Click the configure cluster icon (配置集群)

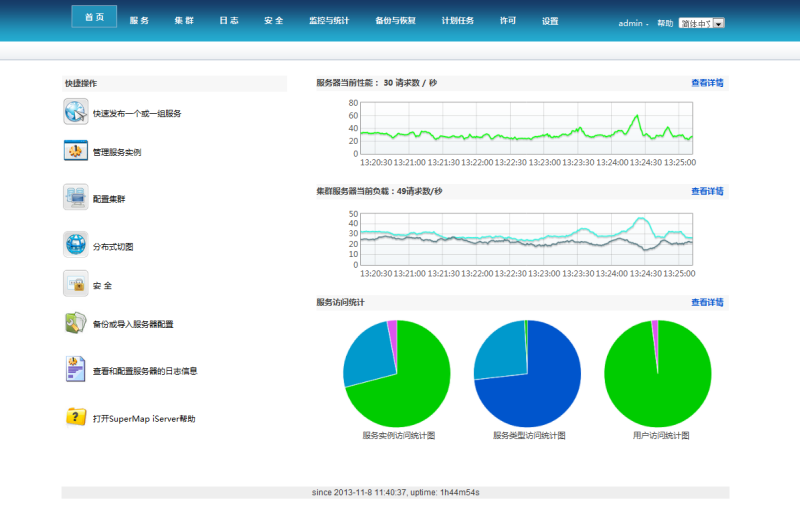coord(76,197)
